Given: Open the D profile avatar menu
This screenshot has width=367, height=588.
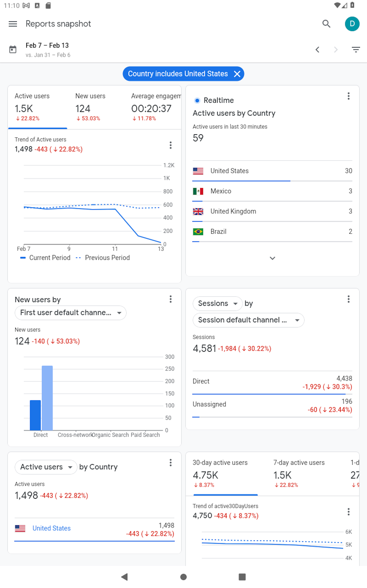Looking at the screenshot, I should (352, 24).
